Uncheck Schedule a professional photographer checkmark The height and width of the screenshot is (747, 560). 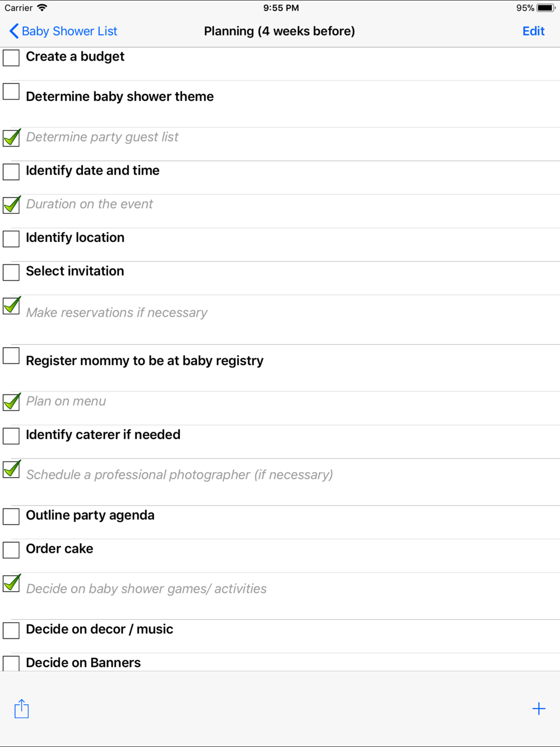[11, 469]
